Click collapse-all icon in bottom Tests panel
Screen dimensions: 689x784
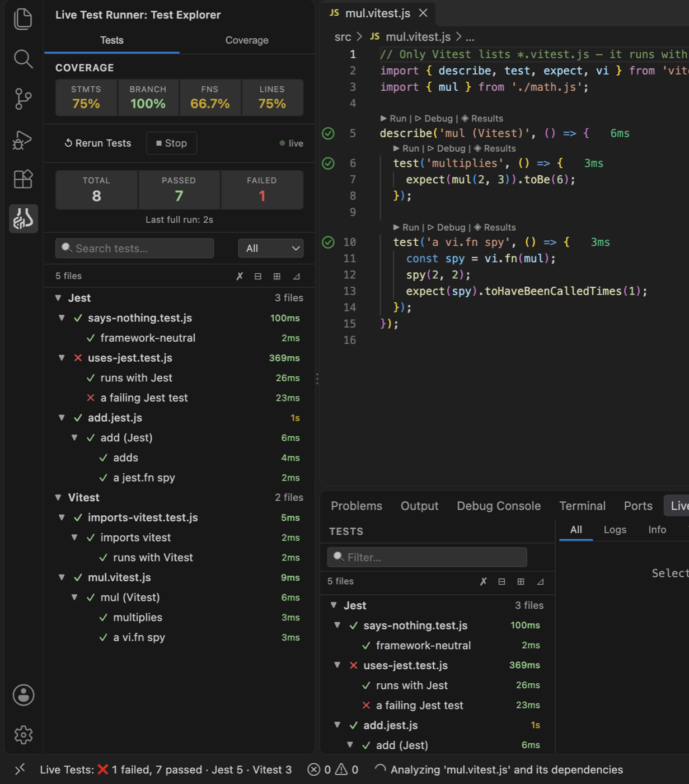coord(501,581)
